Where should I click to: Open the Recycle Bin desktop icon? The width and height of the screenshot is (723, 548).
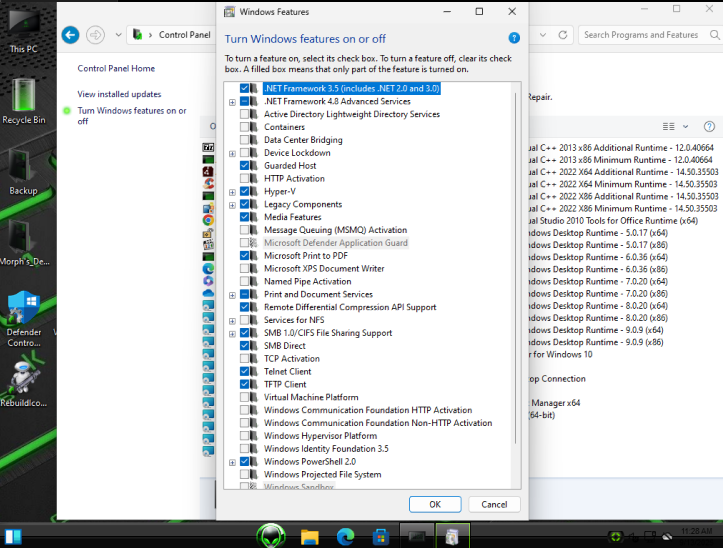pyautogui.click(x=24, y=101)
